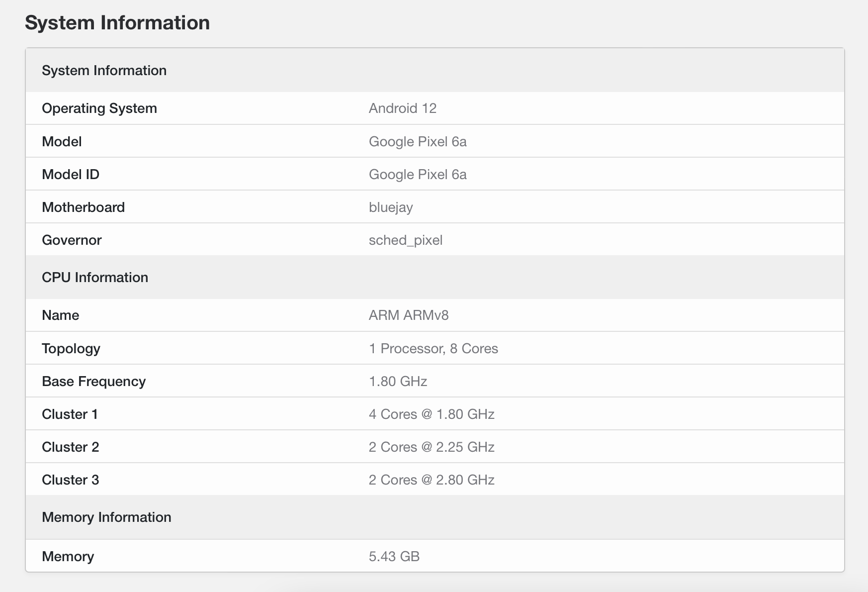This screenshot has height=592, width=868.
Task: Select the 'Android 12' value
Action: [403, 108]
